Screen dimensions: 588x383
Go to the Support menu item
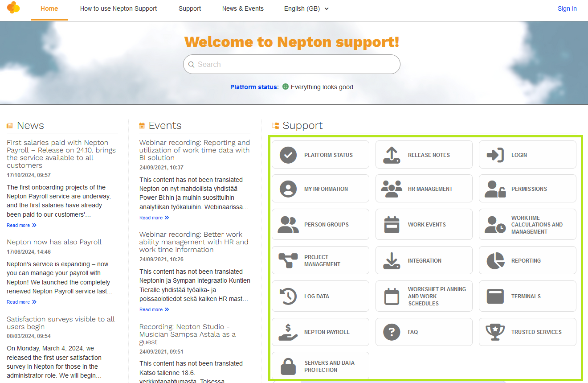coord(190,8)
